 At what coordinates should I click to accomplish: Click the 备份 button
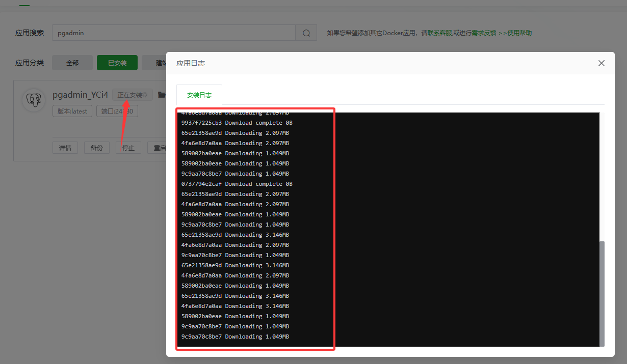pos(97,148)
